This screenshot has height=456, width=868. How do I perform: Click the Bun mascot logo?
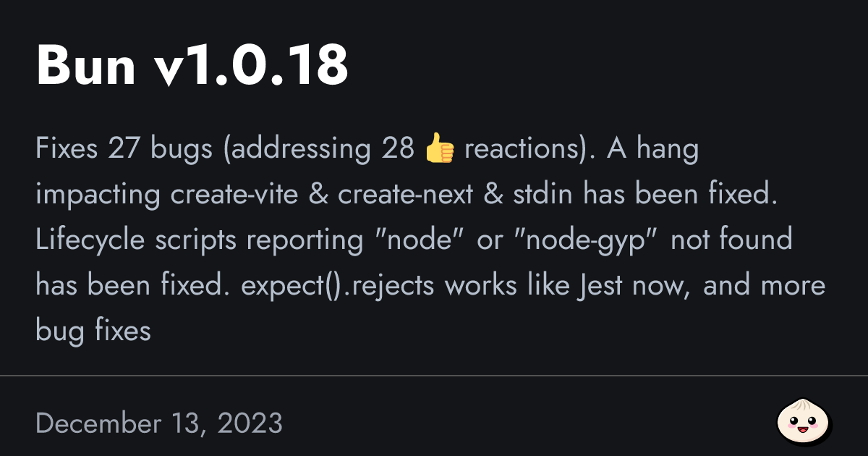pyautogui.click(x=804, y=421)
